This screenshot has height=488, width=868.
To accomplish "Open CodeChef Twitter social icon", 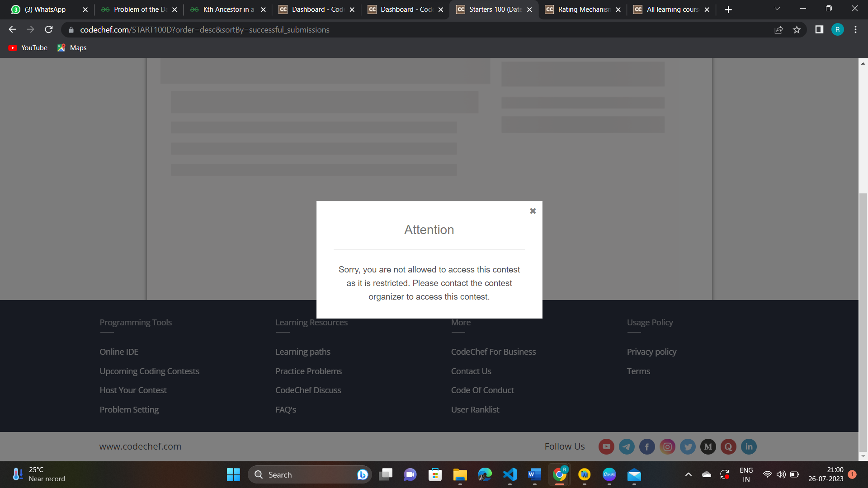I will coord(688,447).
